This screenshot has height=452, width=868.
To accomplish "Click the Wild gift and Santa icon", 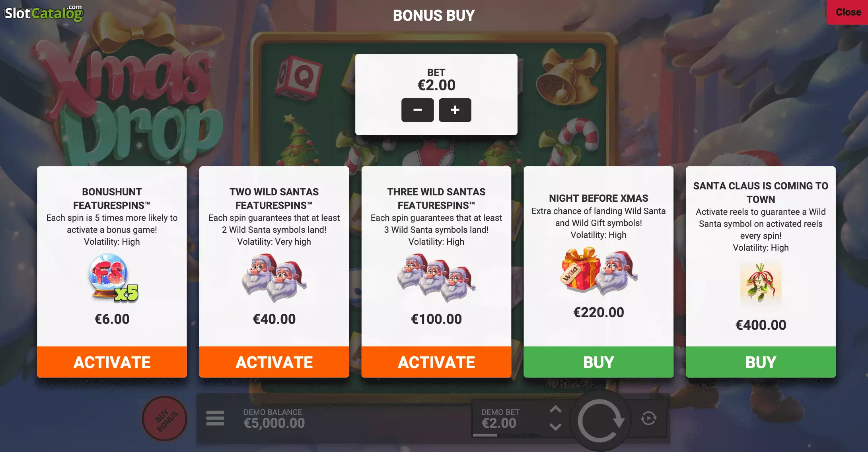I will tap(599, 272).
